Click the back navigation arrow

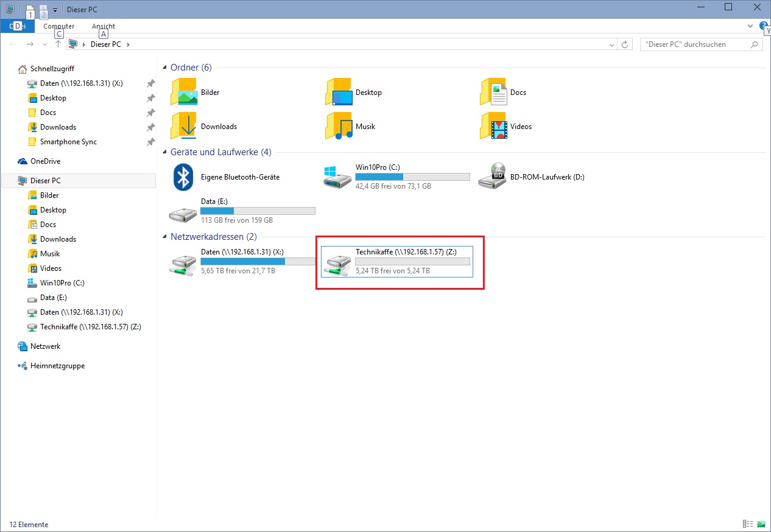point(13,44)
